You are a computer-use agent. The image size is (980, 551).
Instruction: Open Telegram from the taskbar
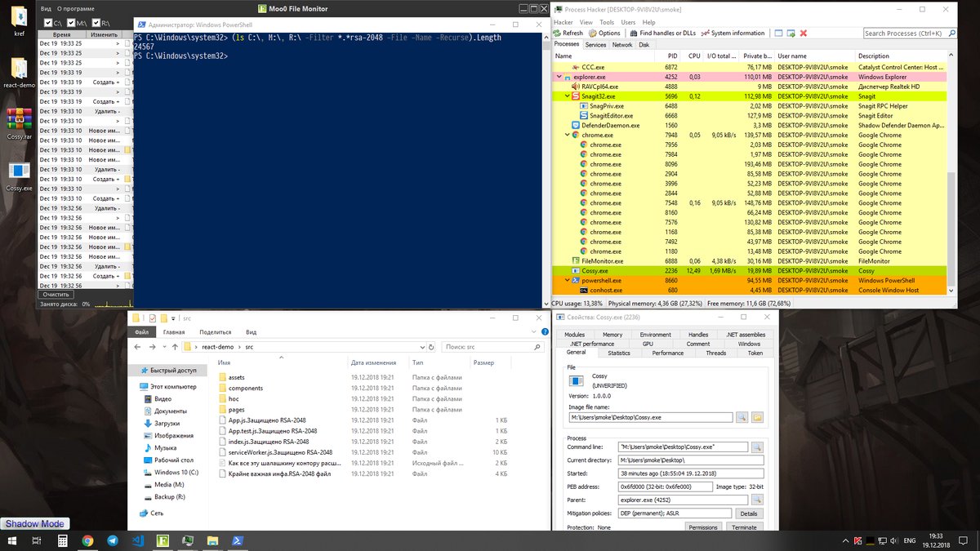pos(112,540)
